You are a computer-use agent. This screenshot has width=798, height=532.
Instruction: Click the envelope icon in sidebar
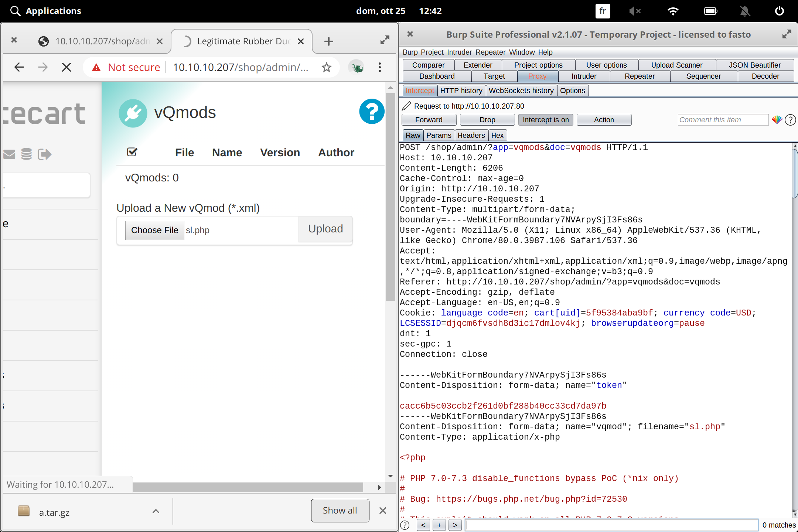pyautogui.click(x=10, y=154)
